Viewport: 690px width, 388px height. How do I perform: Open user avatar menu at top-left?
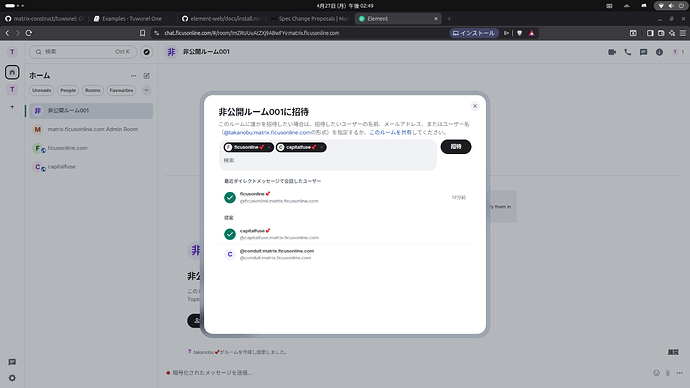(12, 52)
